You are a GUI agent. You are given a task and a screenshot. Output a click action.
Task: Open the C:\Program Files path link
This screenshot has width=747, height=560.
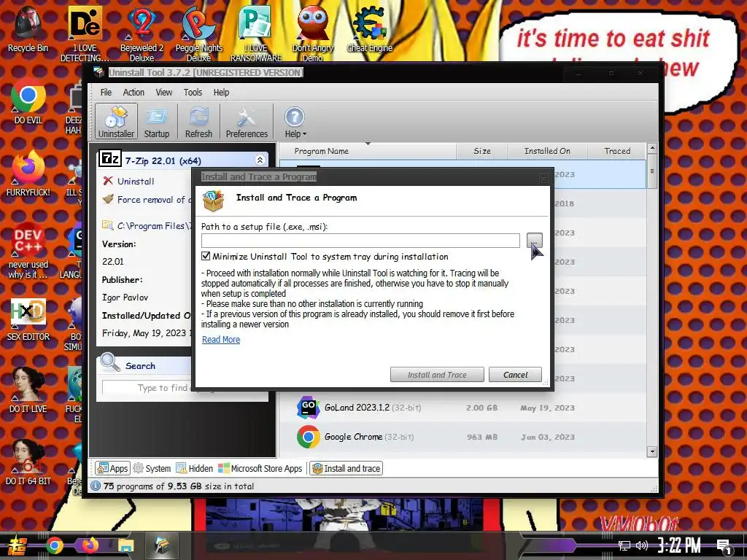147,226
